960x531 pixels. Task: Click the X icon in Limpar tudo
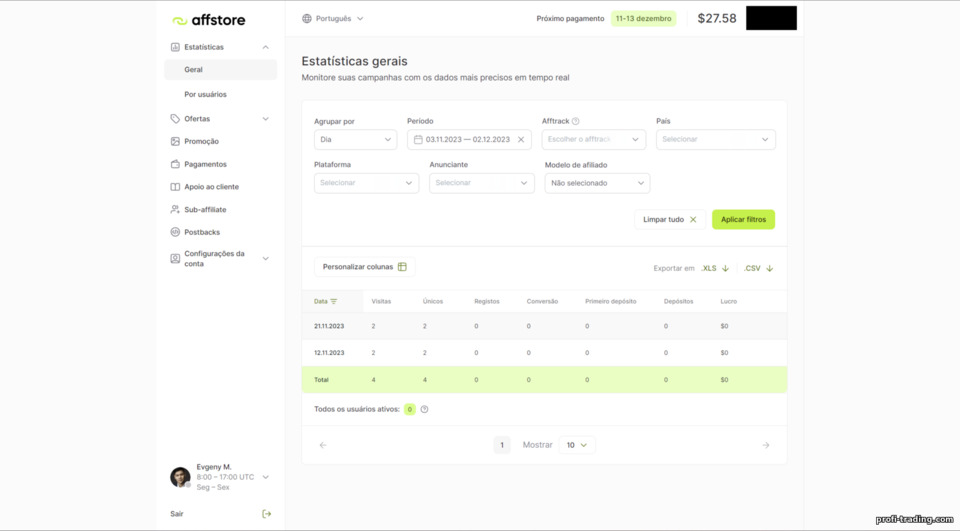point(693,219)
